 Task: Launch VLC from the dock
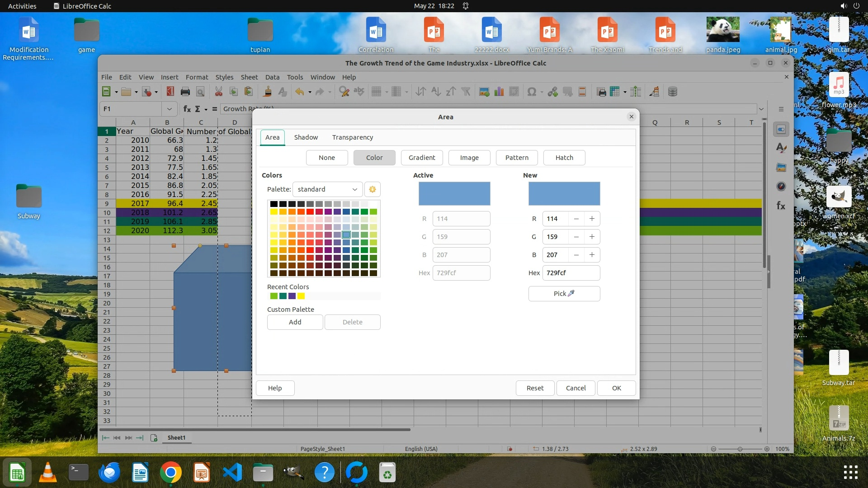click(x=48, y=473)
